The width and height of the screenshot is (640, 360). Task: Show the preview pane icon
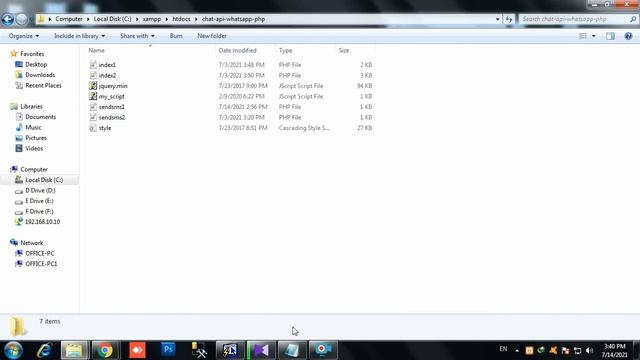610,36
